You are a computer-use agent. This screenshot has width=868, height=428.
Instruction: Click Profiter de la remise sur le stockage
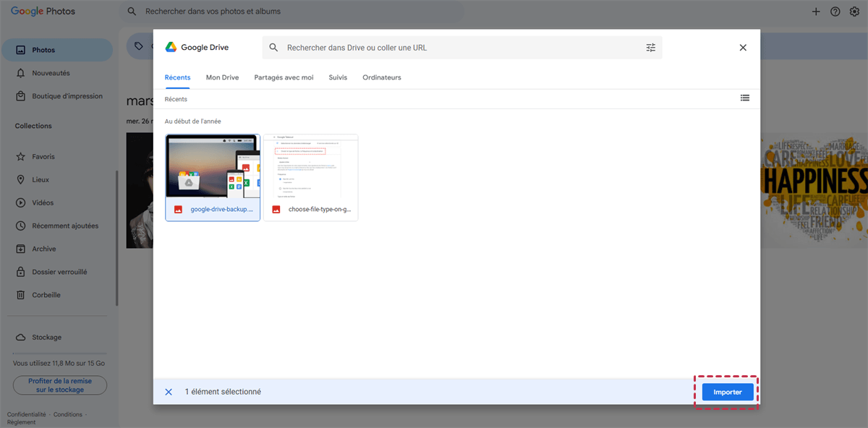pyautogui.click(x=60, y=385)
